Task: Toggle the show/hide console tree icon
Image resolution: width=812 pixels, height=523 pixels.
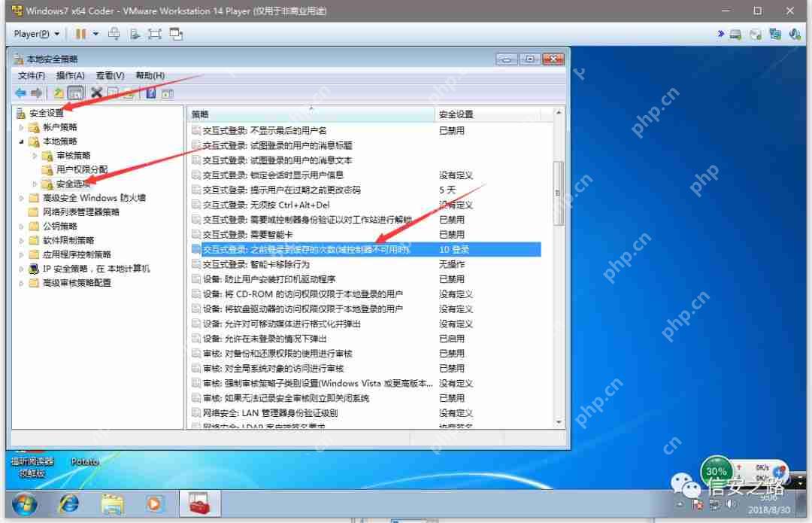Action: (x=76, y=93)
